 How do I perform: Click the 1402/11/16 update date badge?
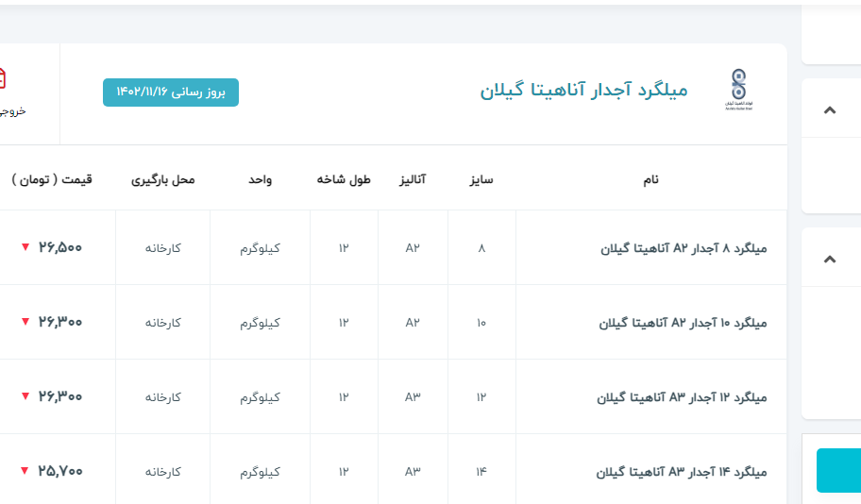tap(171, 92)
